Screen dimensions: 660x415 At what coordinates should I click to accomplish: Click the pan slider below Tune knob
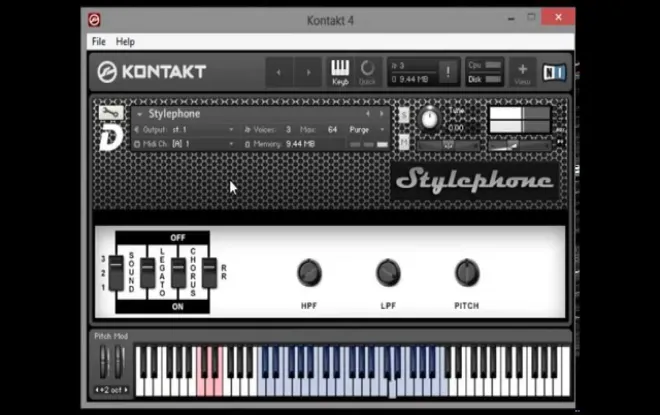coord(448,146)
